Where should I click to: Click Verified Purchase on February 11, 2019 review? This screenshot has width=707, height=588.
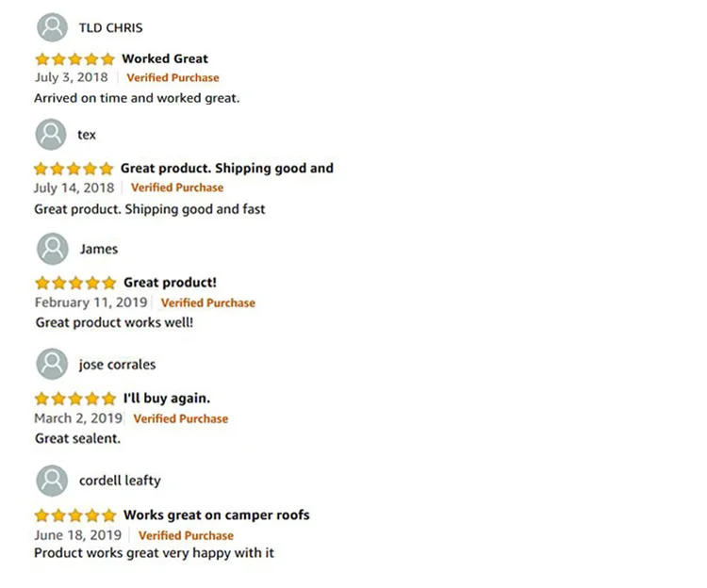point(207,302)
